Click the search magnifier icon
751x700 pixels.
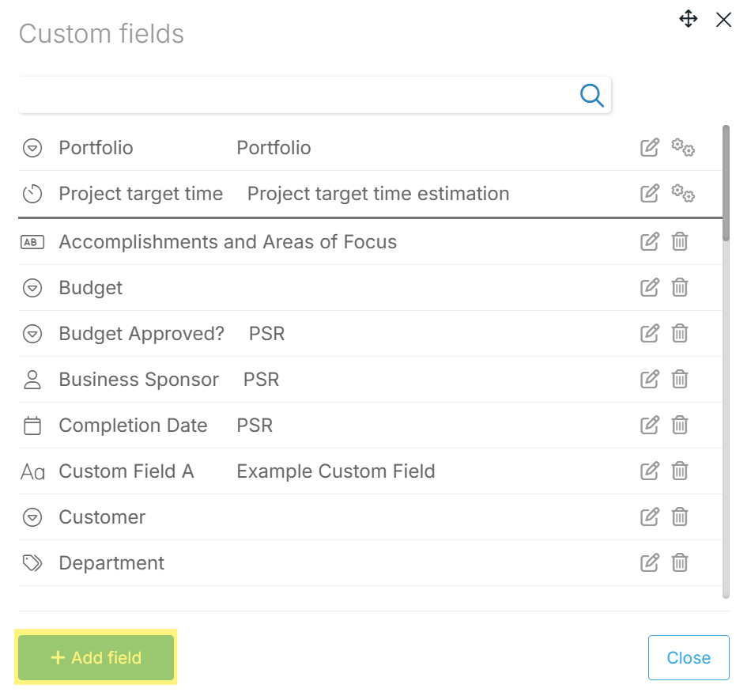click(x=591, y=95)
